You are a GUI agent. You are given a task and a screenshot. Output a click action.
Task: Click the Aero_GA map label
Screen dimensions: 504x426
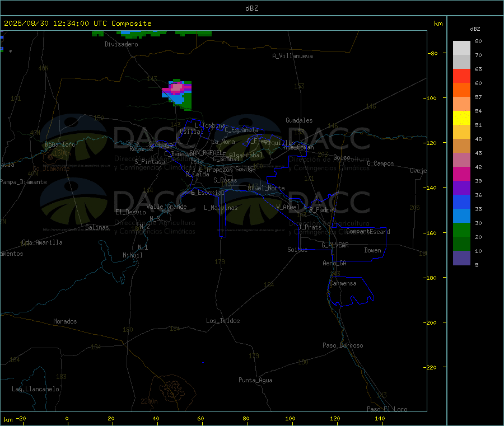(335, 263)
